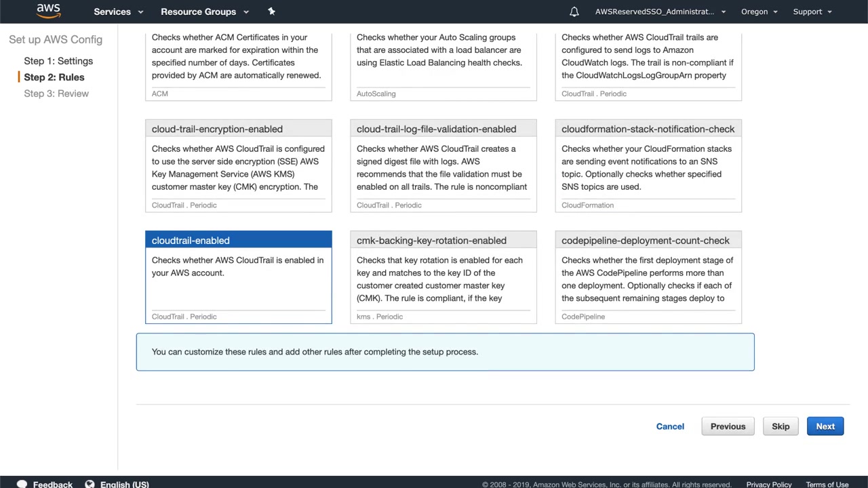This screenshot has height=488, width=868.
Task: Click the Feedback speech bubble icon
Action: click(22, 484)
